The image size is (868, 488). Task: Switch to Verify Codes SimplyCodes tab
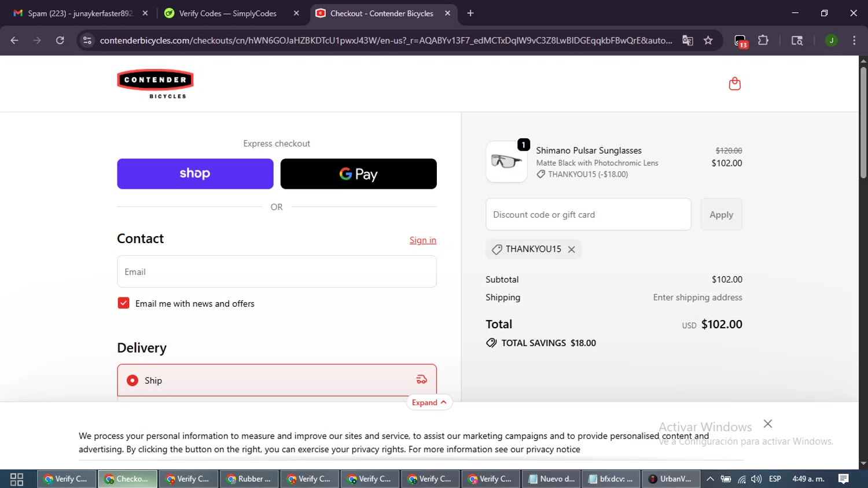point(231,13)
